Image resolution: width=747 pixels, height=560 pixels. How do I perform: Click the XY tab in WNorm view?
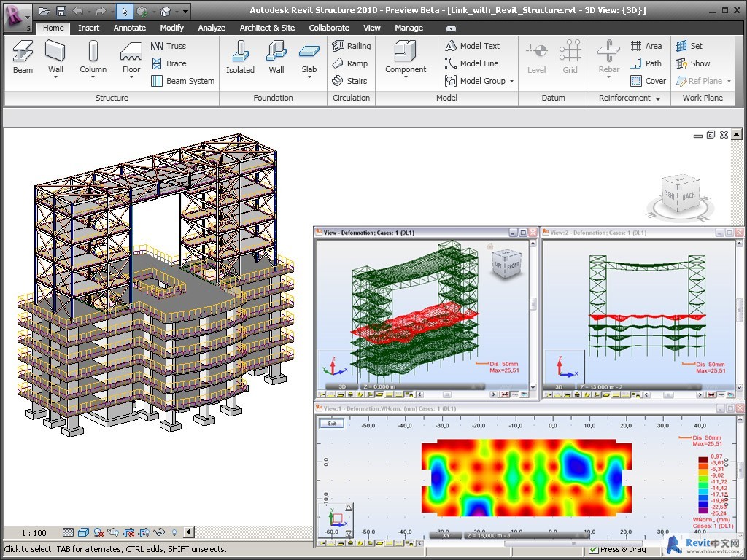click(x=446, y=535)
